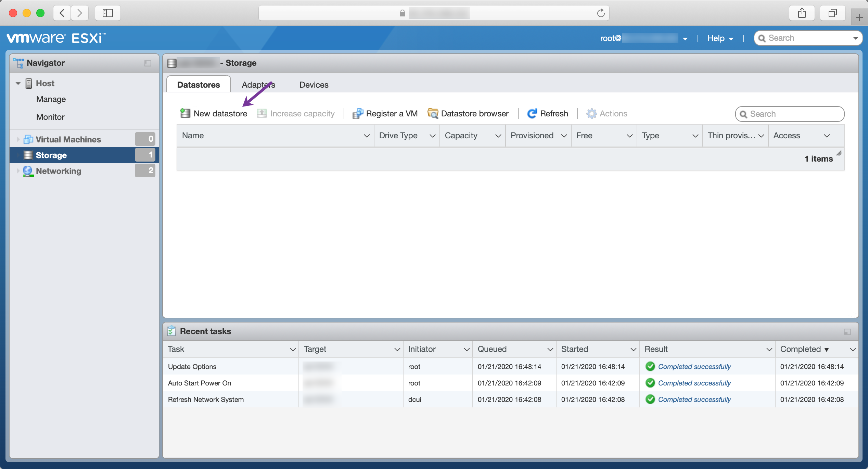Click the Register a VM icon
The image size is (868, 469).
click(358, 113)
